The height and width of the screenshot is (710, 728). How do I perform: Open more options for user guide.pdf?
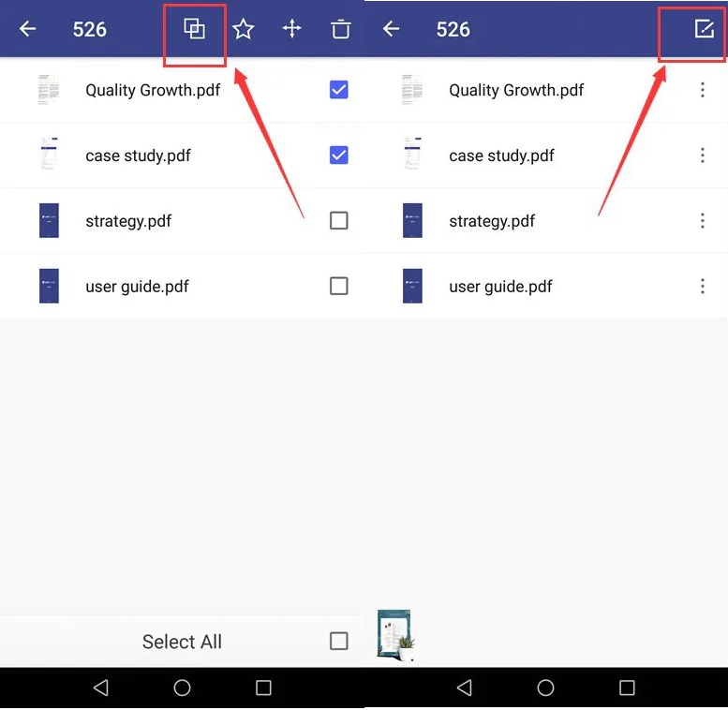(x=703, y=286)
